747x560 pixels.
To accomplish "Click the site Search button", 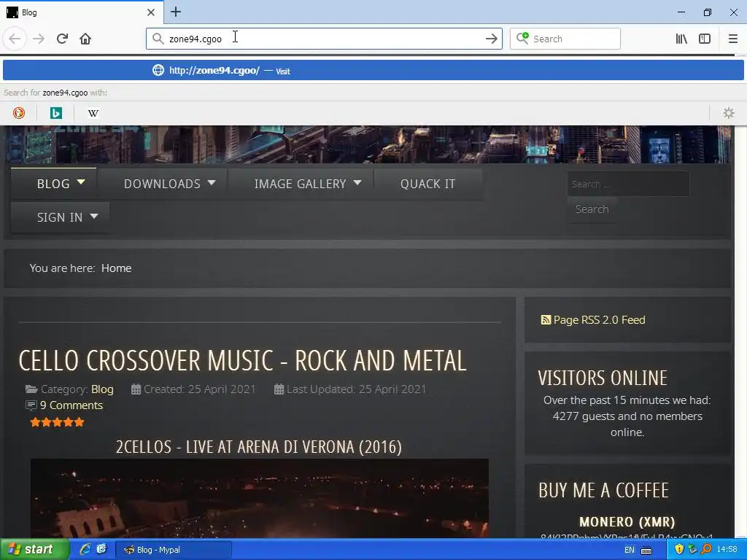I will coord(592,209).
